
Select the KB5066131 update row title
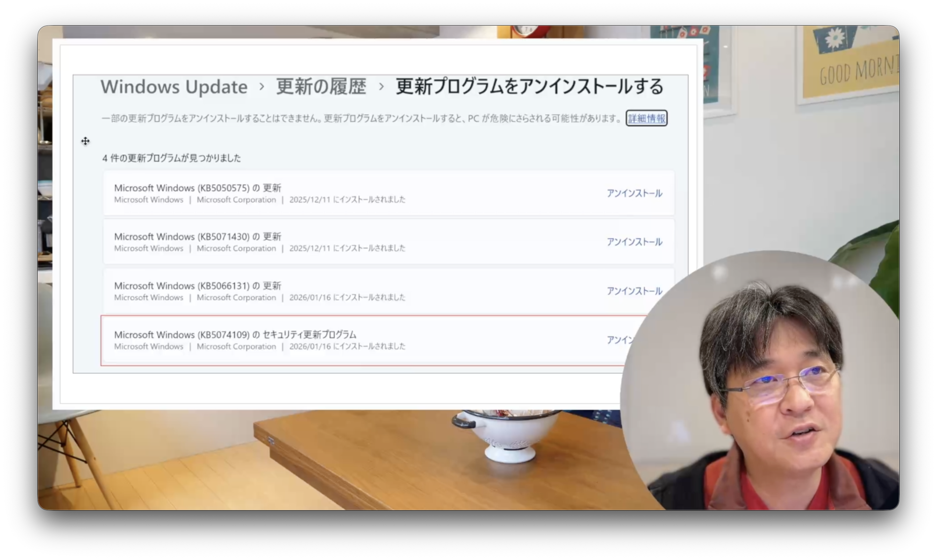(x=197, y=286)
